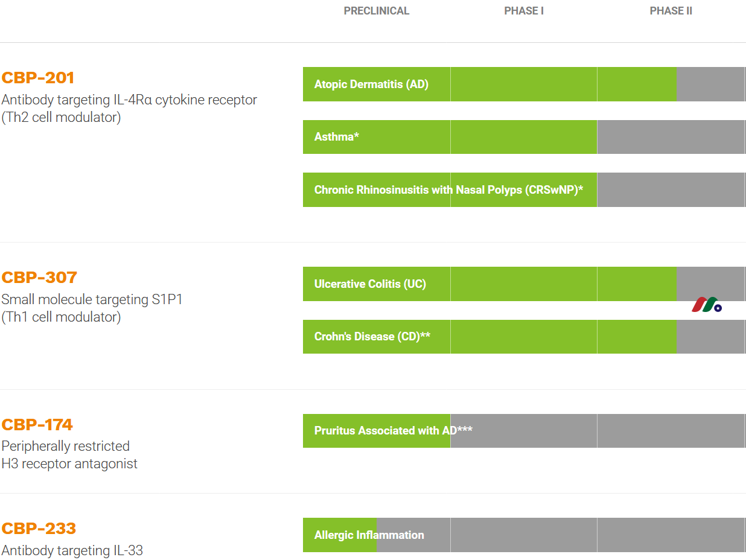Viewport: 746px width, 560px height.
Task: Click the Asthma* progress bar label
Action: (336, 137)
